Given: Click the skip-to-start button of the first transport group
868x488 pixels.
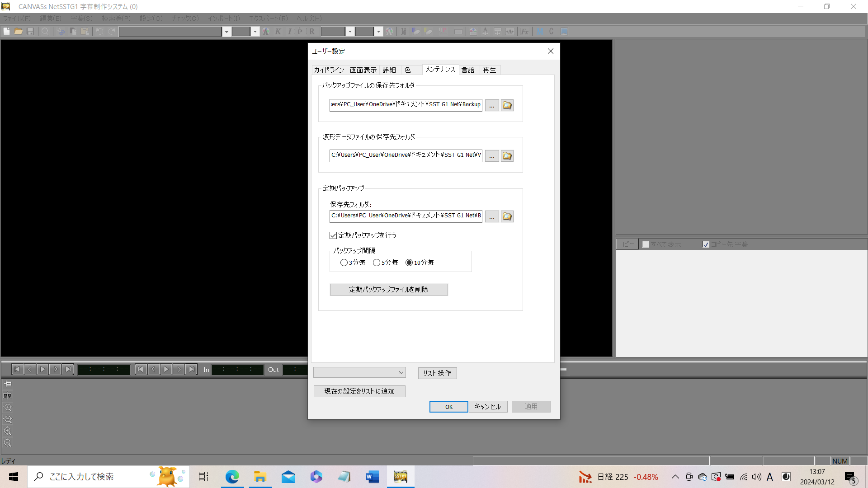Looking at the screenshot, I should coord(17,370).
